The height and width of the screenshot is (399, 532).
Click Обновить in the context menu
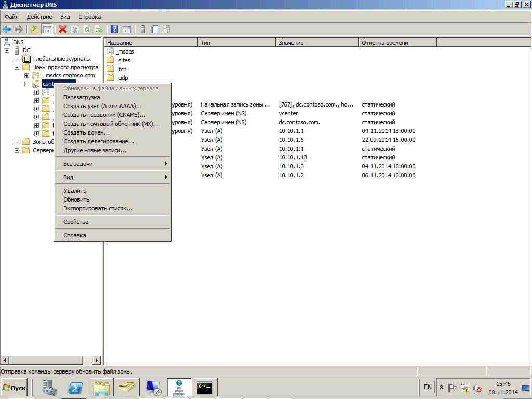[x=113, y=199]
